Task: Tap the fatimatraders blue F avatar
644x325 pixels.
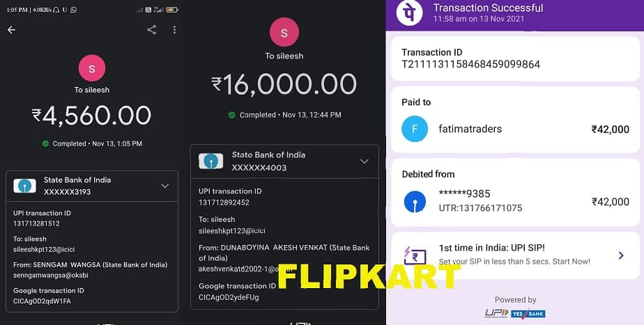Action: point(415,129)
